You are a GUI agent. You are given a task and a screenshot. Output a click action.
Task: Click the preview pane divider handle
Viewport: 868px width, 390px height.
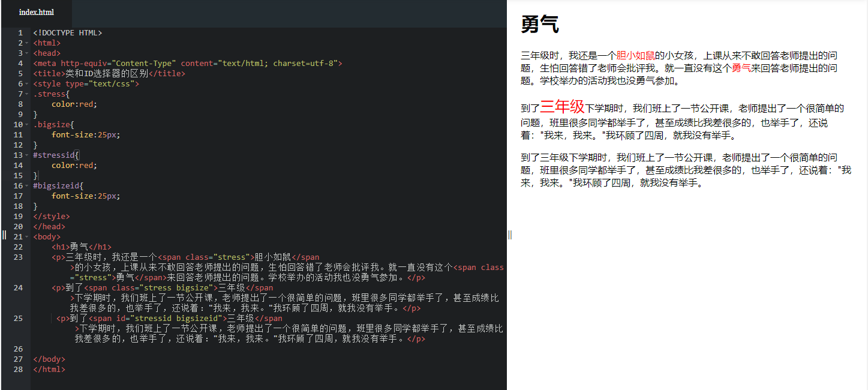coord(509,235)
